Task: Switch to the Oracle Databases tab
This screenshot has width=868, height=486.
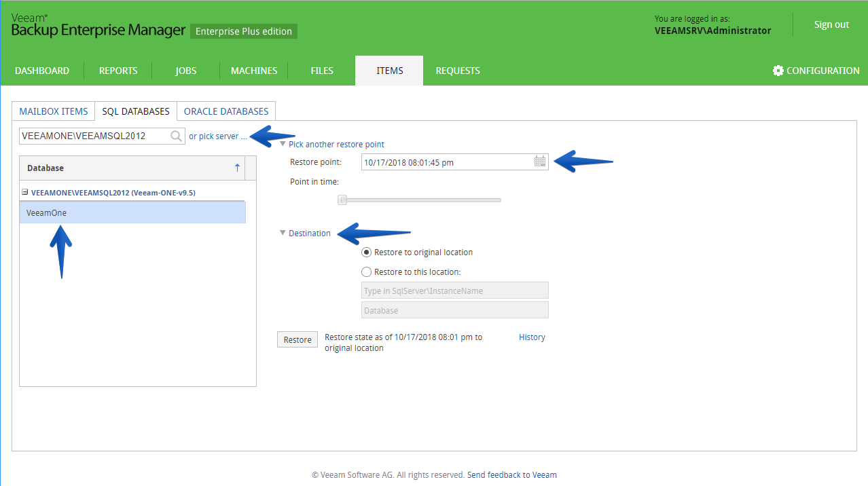Action: coord(226,111)
